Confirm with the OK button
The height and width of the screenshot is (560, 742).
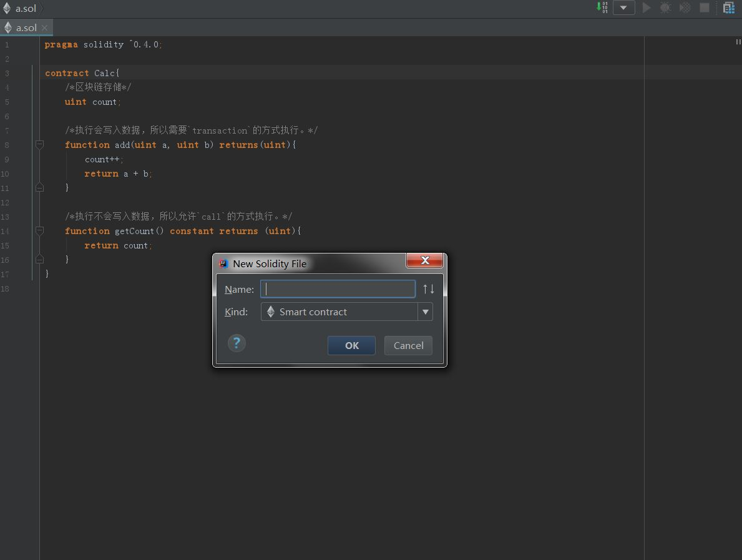coord(351,346)
